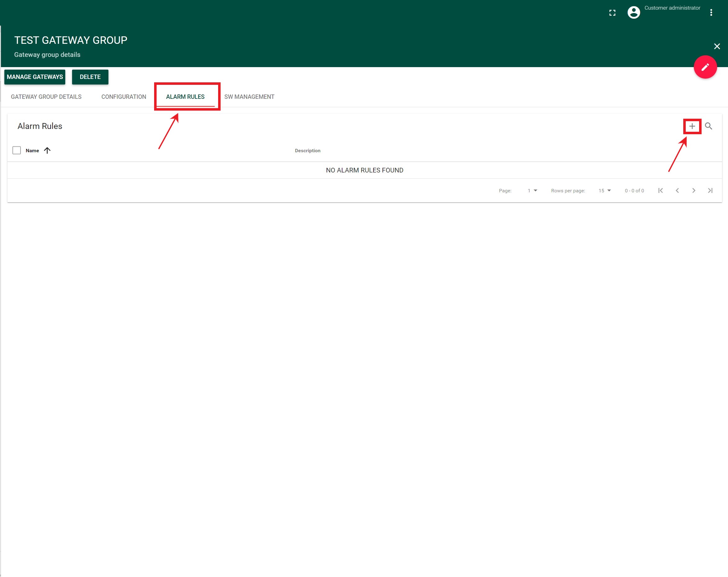Expand the gateway group options dropdown
The width and height of the screenshot is (728, 577).
[x=712, y=12]
